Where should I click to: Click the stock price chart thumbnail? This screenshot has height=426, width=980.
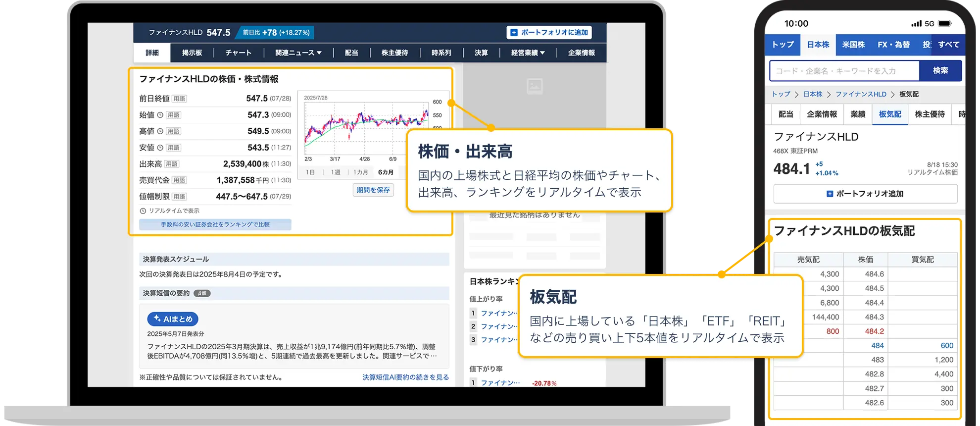(x=366, y=128)
